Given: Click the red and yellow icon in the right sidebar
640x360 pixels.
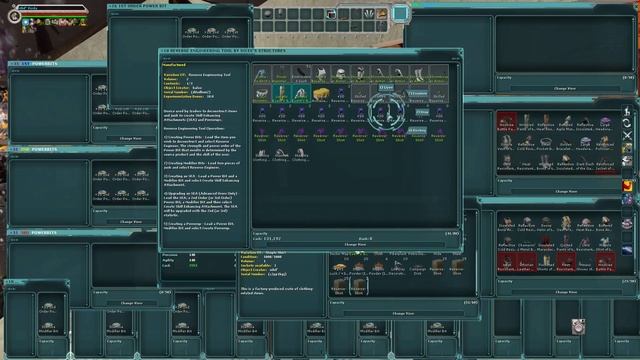Looking at the screenshot, I should (x=627, y=186).
